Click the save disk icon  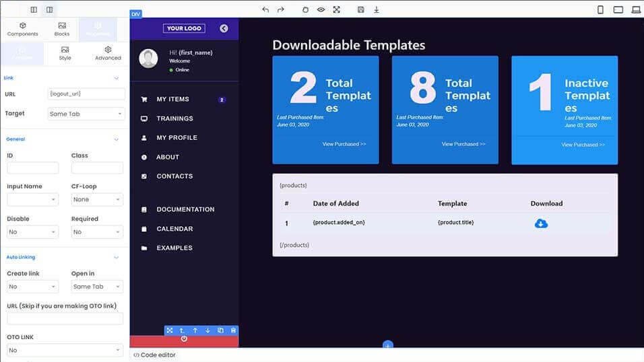point(361,9)
